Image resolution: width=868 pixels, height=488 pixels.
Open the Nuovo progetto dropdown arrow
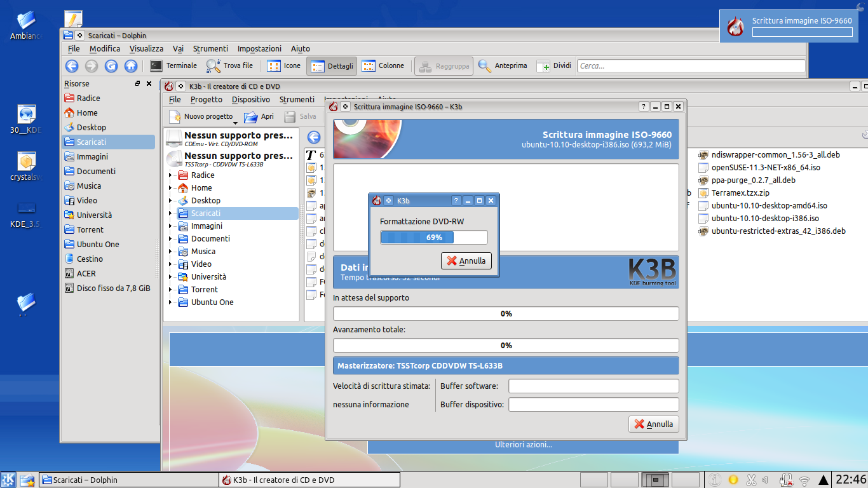[x=235, y=122]
